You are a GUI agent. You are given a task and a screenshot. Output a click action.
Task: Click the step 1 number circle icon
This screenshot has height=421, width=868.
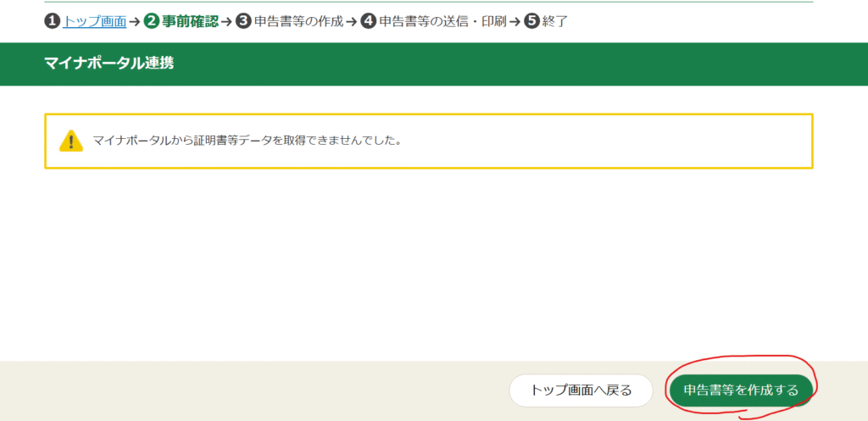click(x=53, y=21)
